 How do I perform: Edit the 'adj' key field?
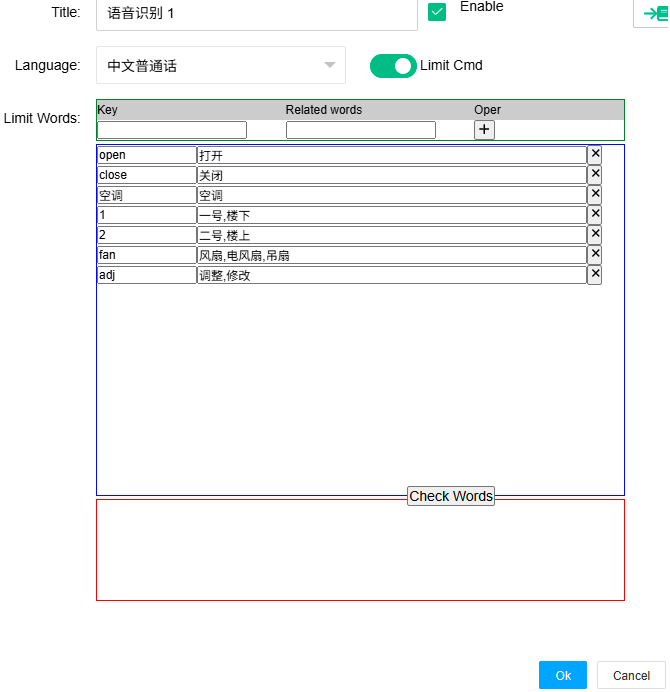(147, 275)
